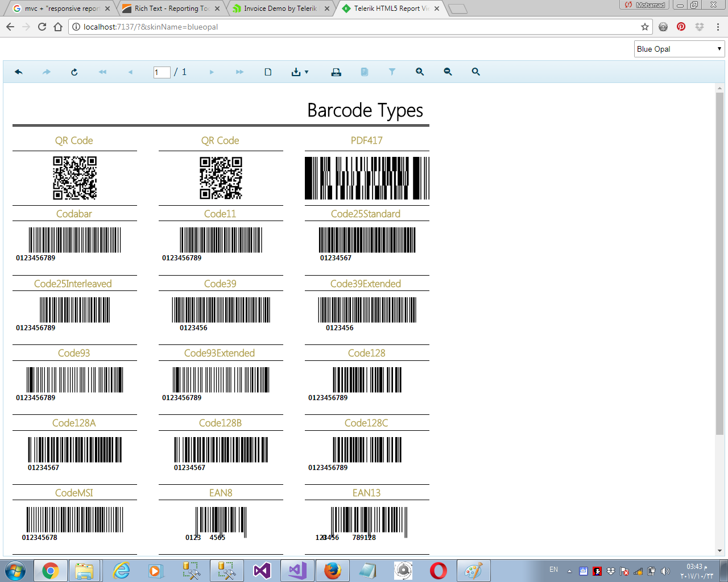
Task: Show hidden system tray icons
Action: click(569, 571)
